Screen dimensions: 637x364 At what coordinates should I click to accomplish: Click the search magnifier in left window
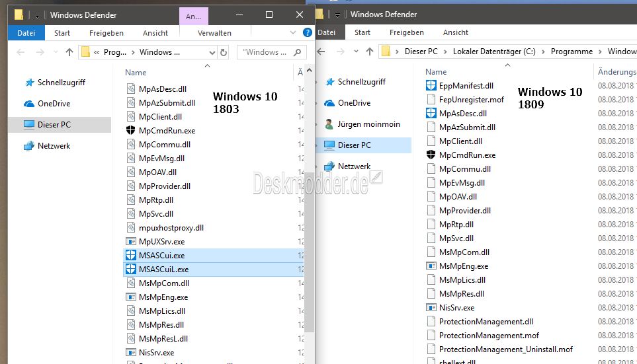point(298,52)
